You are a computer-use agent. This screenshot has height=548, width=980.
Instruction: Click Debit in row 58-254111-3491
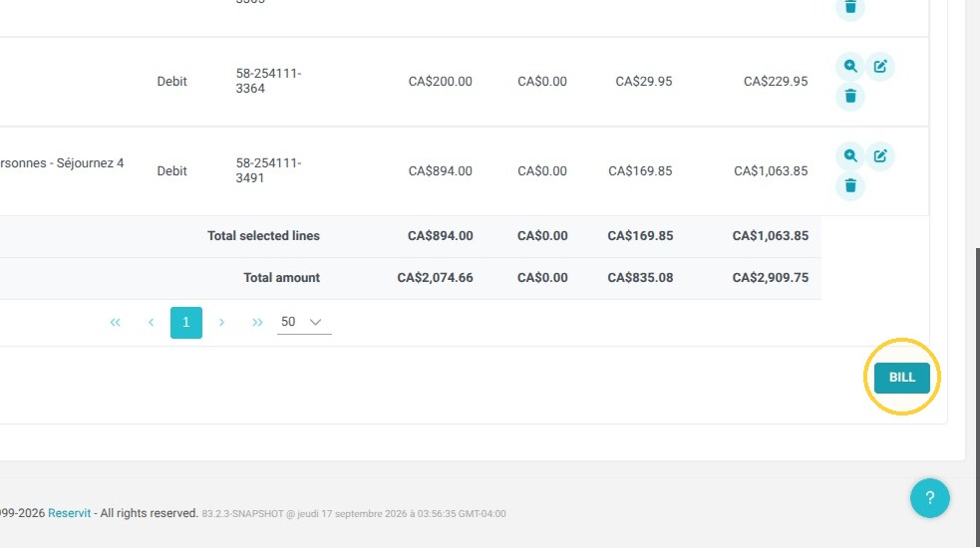point(171,170)
